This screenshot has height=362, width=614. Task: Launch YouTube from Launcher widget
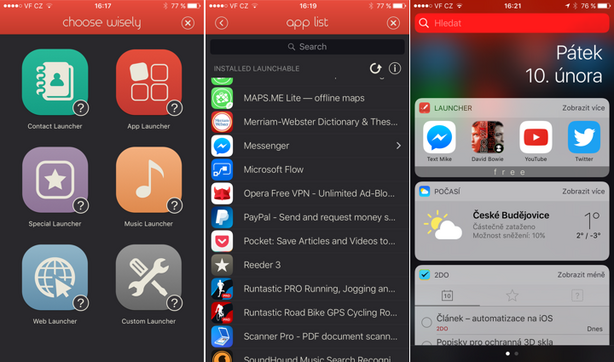coord(536,141)
